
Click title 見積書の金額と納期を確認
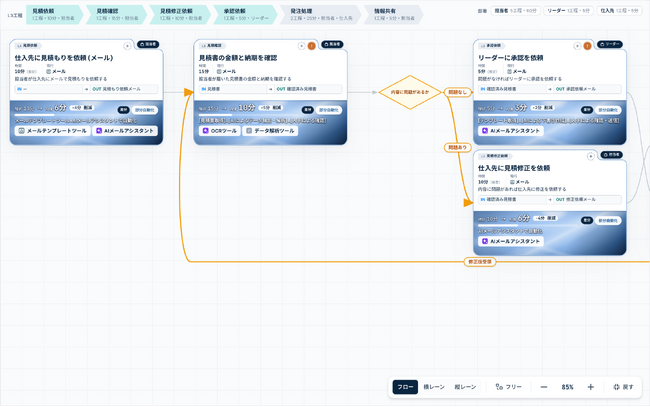click(238, 58)
